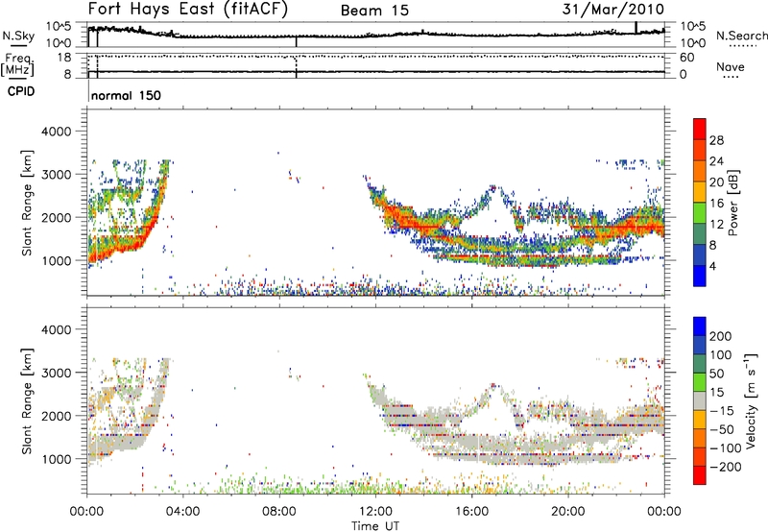
Task: Click the '60' Nave tick label
Action: [686, 58]
